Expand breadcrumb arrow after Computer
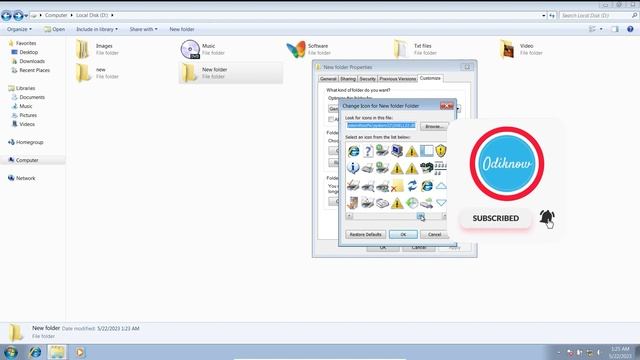 (71, 15)
